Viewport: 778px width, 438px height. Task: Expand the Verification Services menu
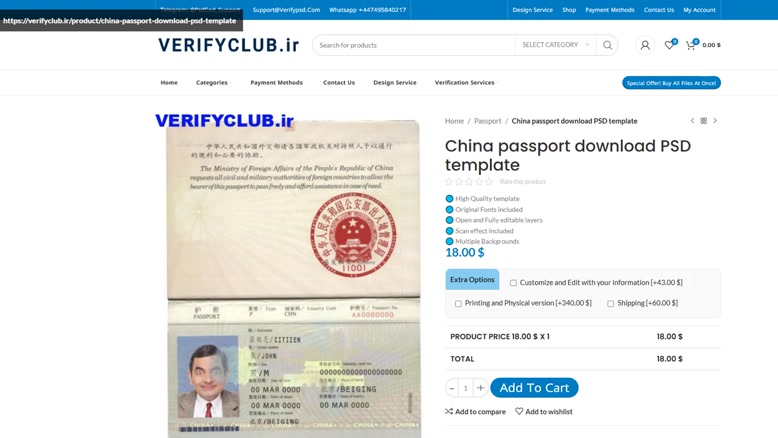[x=465, y=83]
